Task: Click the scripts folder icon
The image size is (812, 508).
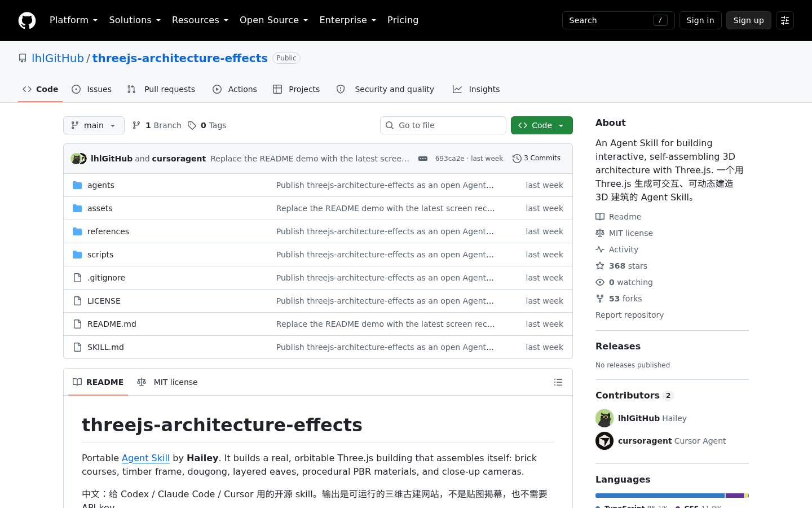Action: coord(77,255)
